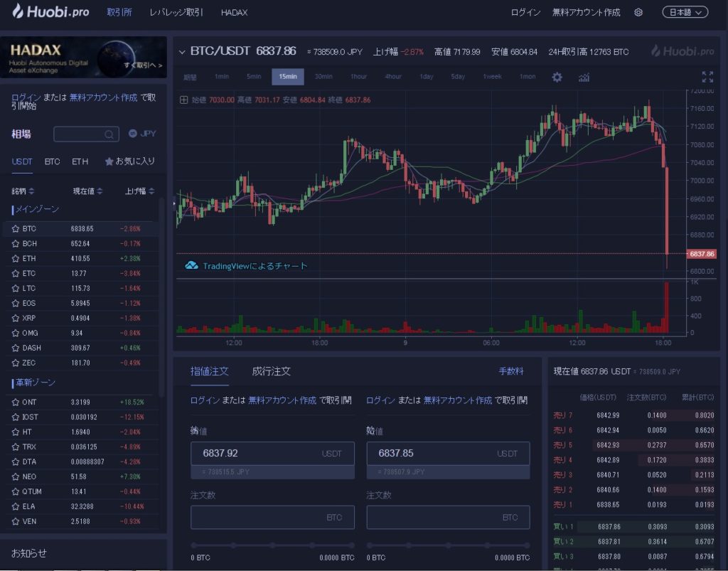
Task: Click the TradingViewによるチャート link
Action: point(255,266)
